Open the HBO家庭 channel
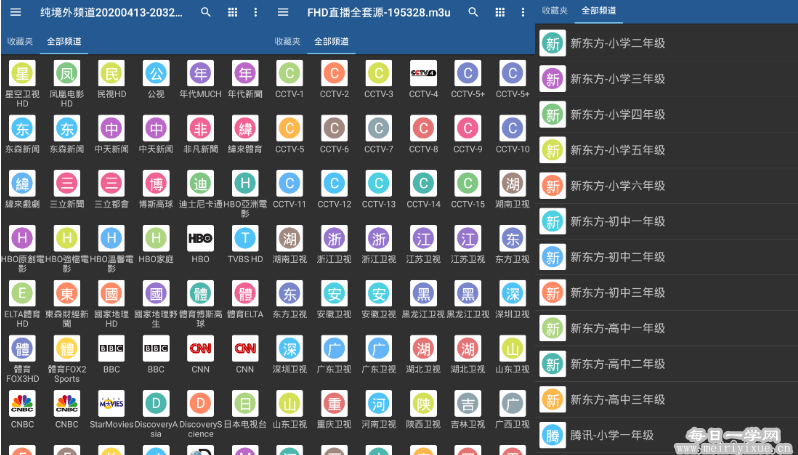Viewport: 798px width, 455px height. coord(156,244)
